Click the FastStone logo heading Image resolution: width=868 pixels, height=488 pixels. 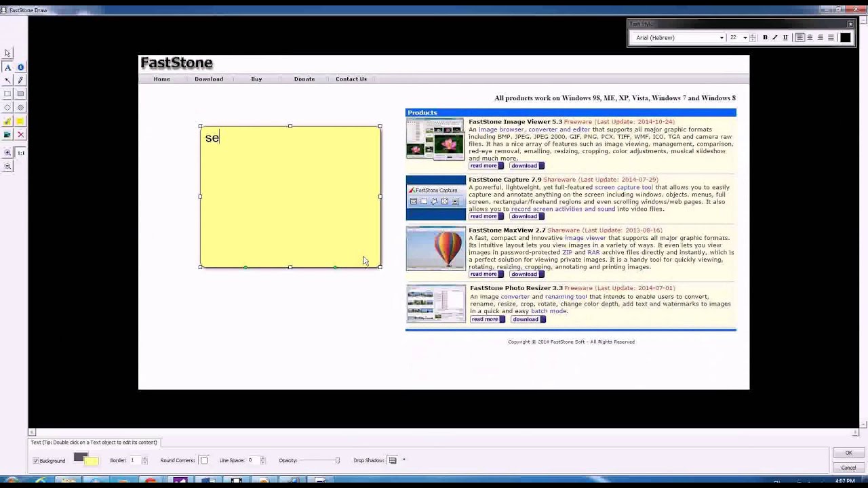click(176, 63)
